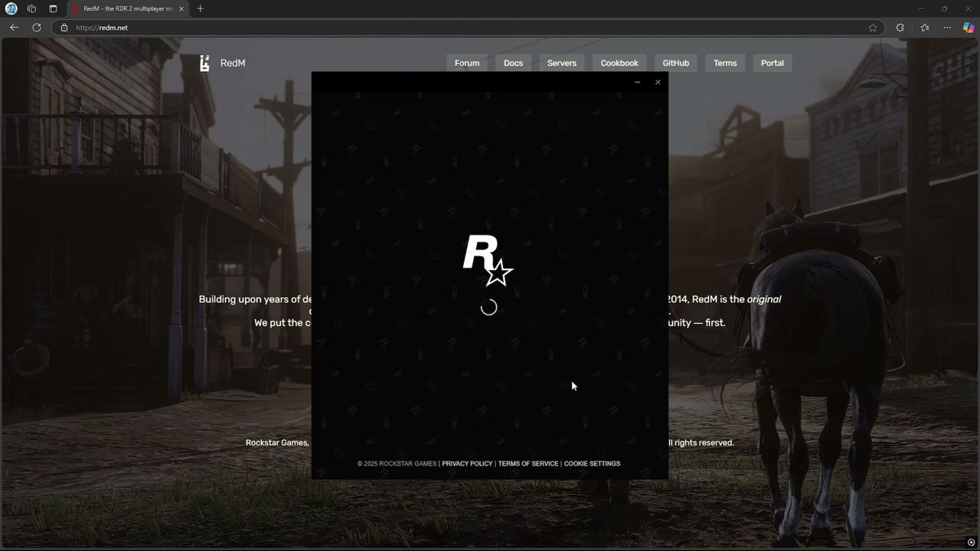The image size is (980, 551).
Task: Add this page to favorites star
Action: coord(873,28)
